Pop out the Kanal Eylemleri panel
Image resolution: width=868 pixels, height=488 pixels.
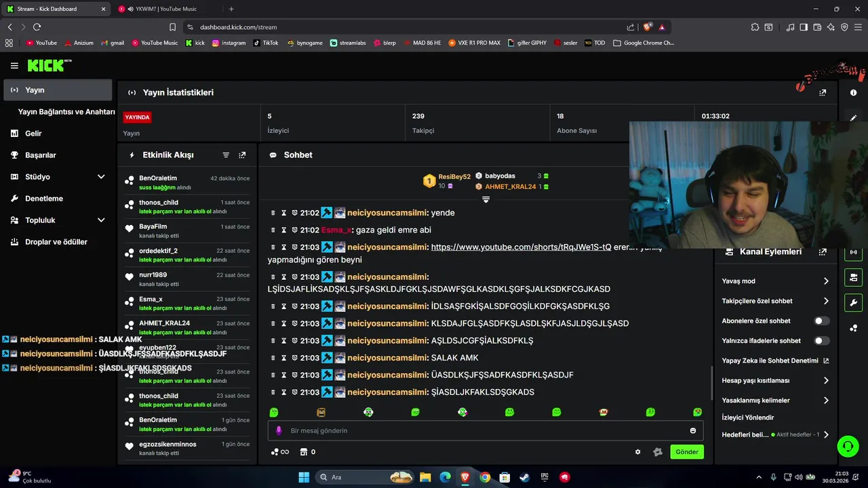click(823, 251)
